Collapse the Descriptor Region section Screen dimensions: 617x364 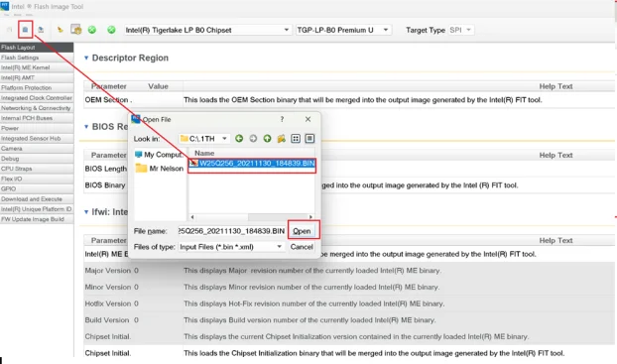point(86,58)
